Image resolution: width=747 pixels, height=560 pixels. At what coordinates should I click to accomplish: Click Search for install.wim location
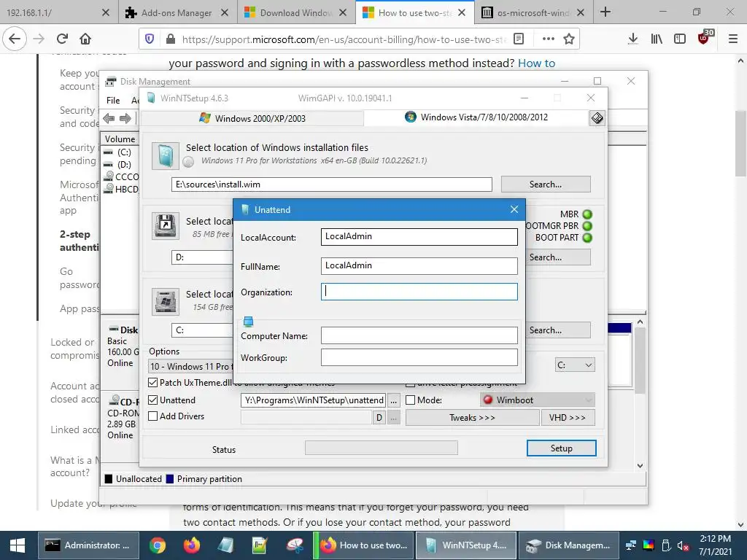pos(546,184)
